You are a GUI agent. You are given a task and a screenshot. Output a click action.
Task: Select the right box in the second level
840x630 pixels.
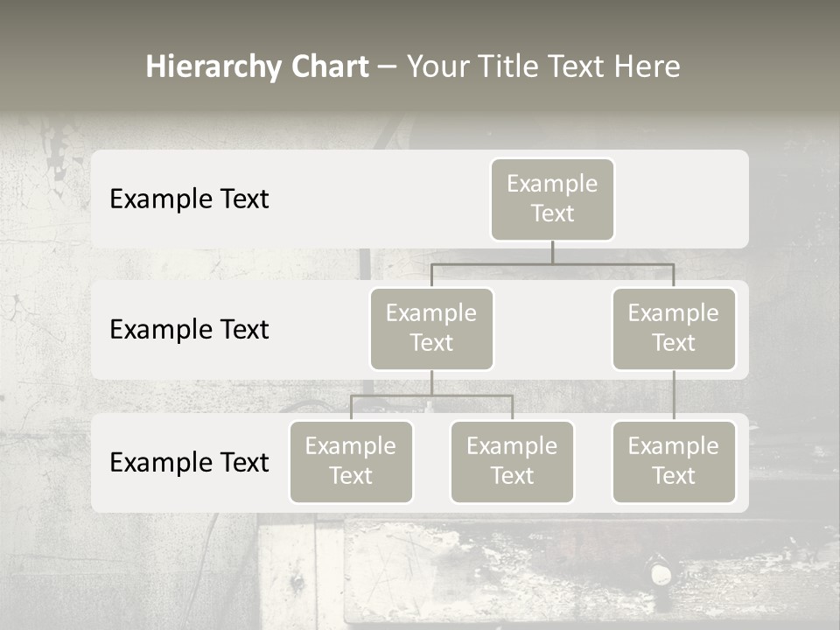pos(674,328)
